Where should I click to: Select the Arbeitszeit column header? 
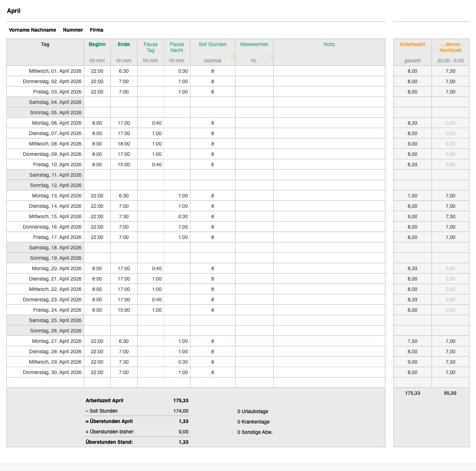[x=412, y=45]
